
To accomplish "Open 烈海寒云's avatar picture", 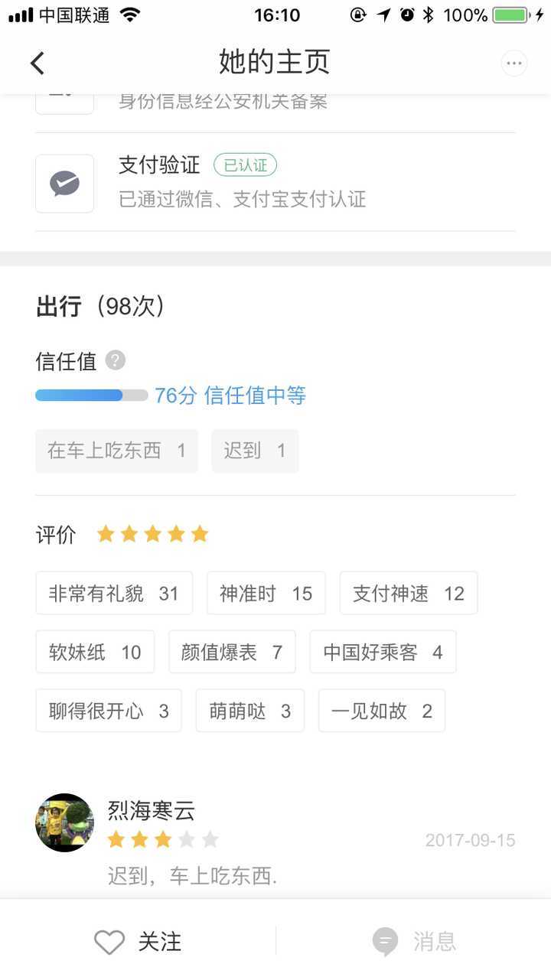I will click(64, 822).
